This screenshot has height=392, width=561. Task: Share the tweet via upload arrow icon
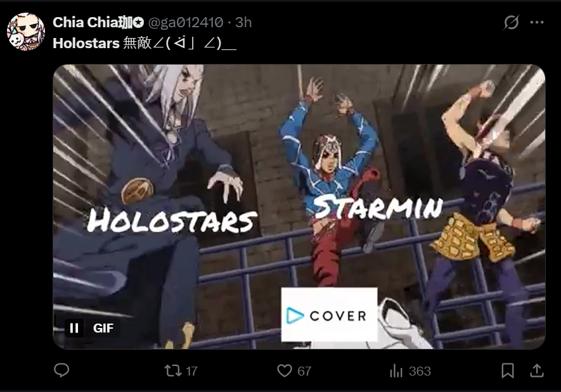pyautogui.click(x=537, y=370)
